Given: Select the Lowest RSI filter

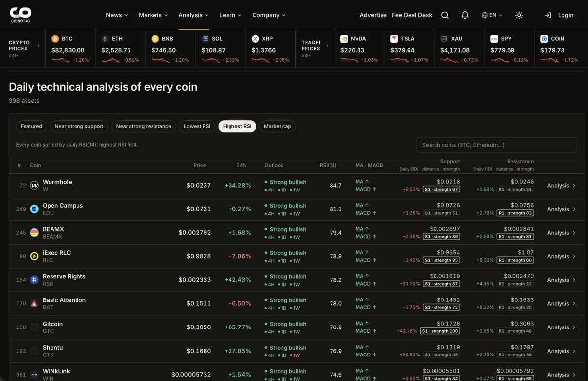Looking at the screenshot, I should coord(197,126).
